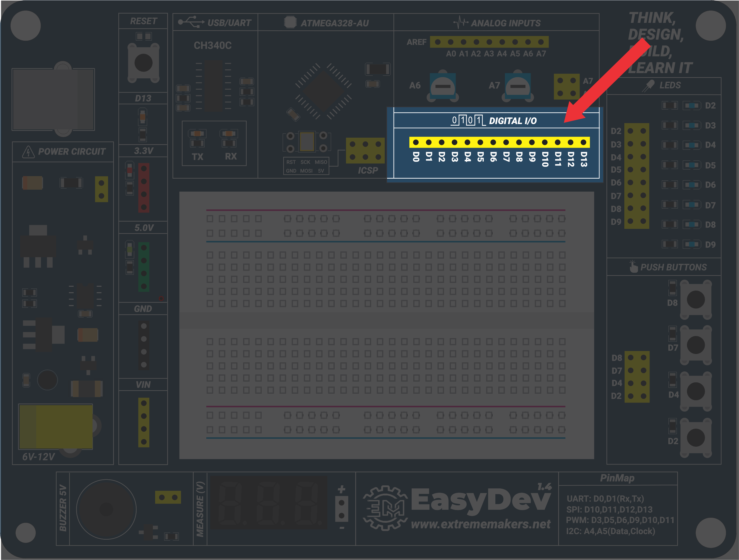739x560 pixels.
Task: Click the 'I2C: A4,A5(Data,Clock)' line
Action: point(611,531)
